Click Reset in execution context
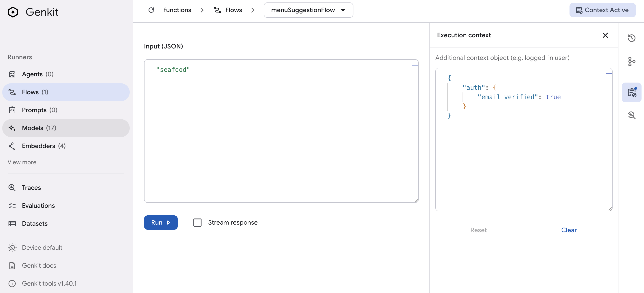The image size is (644, 293). [x=478, y=230]
